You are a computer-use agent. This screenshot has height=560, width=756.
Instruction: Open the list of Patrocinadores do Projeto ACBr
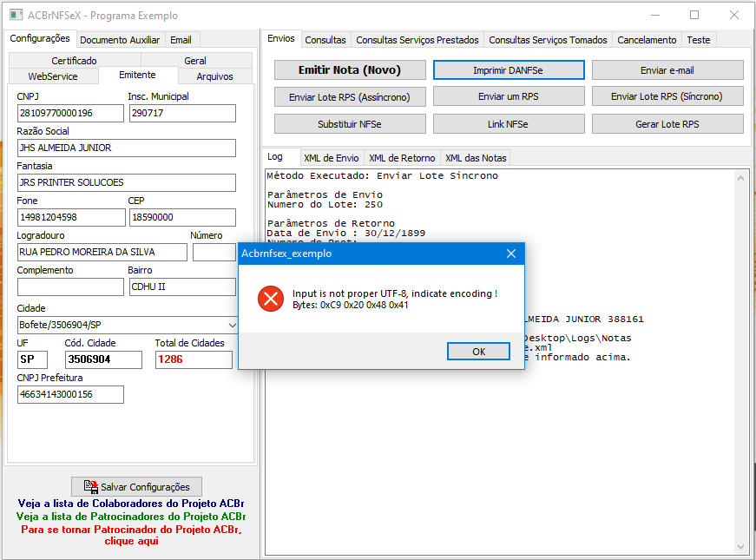click(131, 517)
